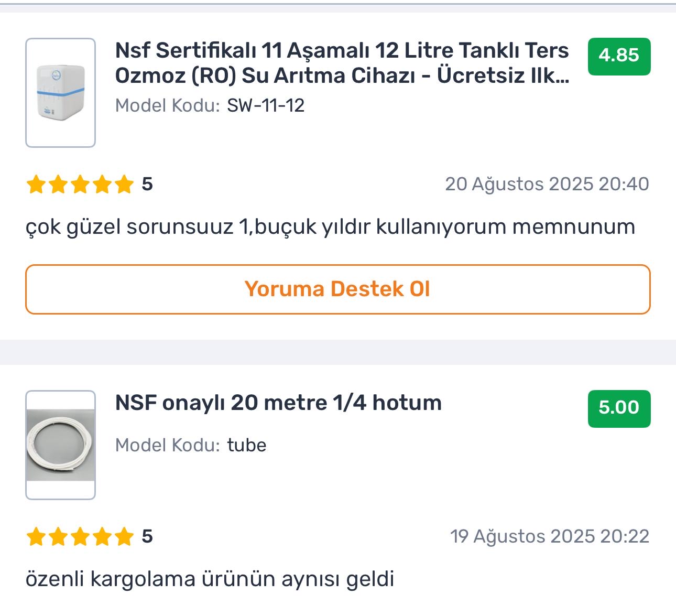The height and width of the screenshot is (616, 676).
Task: Select the model code "tube" text
Action: (x=247, y=445)
